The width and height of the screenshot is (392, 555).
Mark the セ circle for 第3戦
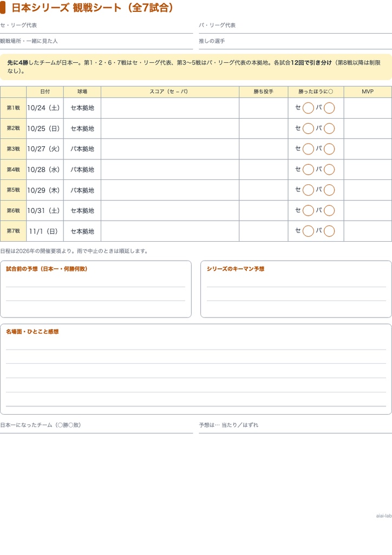tap(308, 149)
